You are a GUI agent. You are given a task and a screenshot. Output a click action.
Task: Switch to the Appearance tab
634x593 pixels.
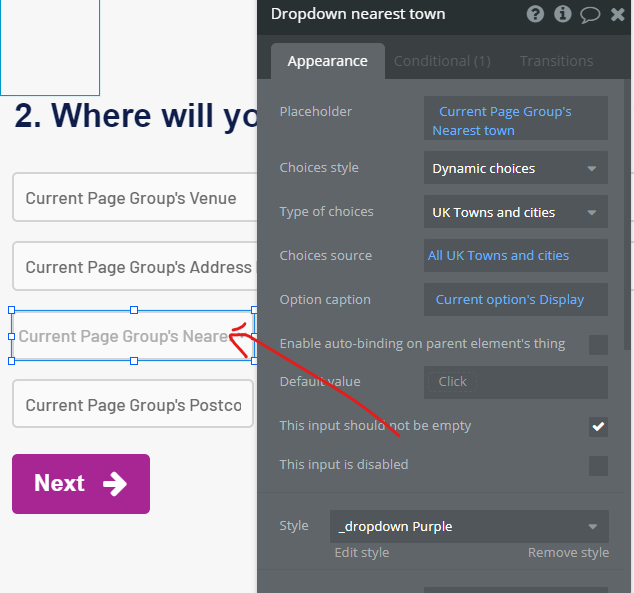[327, 61]
